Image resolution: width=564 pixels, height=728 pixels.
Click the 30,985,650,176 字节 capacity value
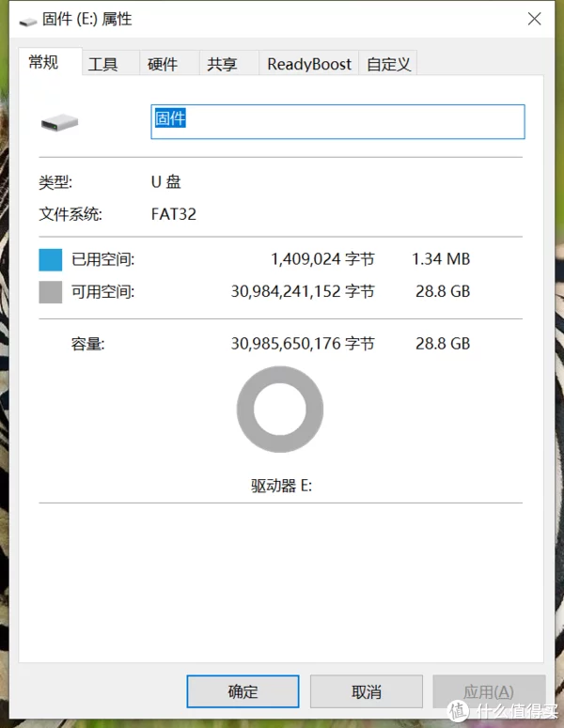coord(303,344)
